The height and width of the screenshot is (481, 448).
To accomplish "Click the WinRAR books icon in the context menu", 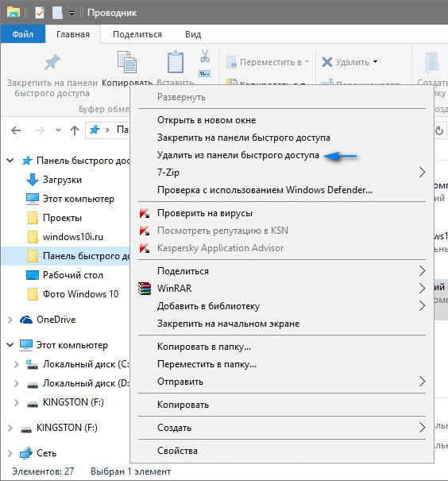I will tap(145, 289).
